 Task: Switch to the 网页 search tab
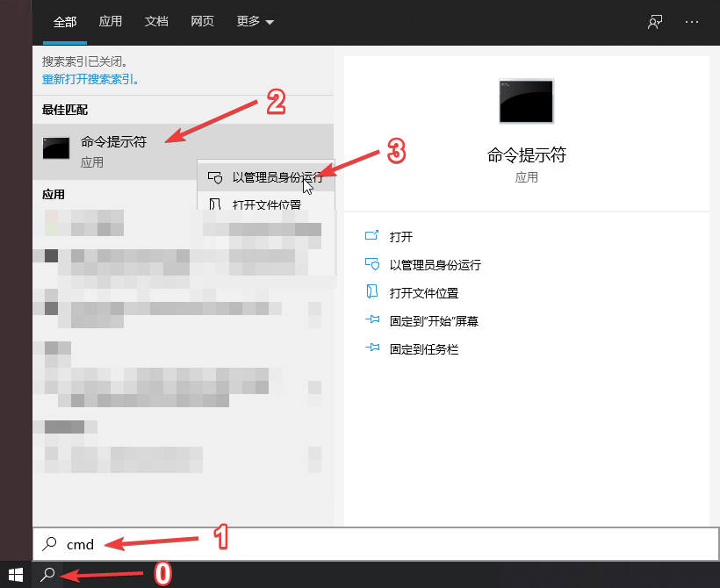pyautogui.click(x=202, y=21)
